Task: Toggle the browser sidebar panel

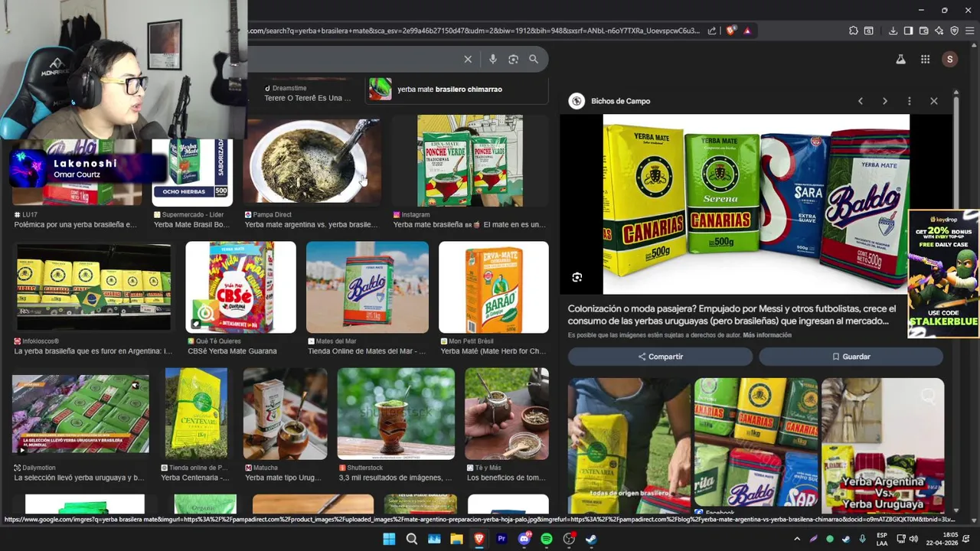Action: point(908,31)
